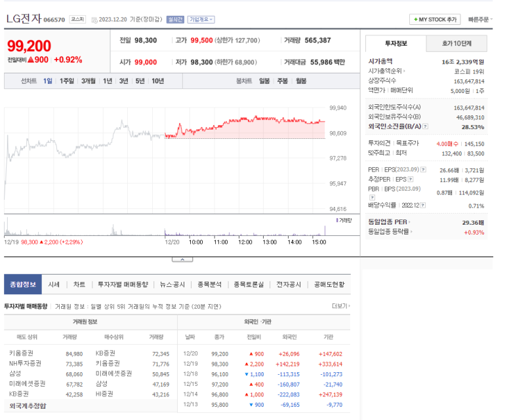Click the calendar icon beside 2023.12.20
Viewport: 507px width, 420px height.
[94, 20]
